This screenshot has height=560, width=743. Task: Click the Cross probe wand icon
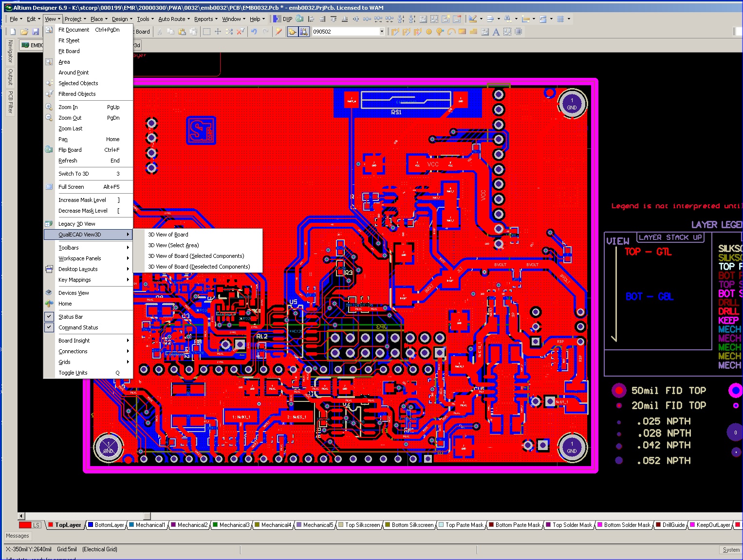tap(278, 32)
